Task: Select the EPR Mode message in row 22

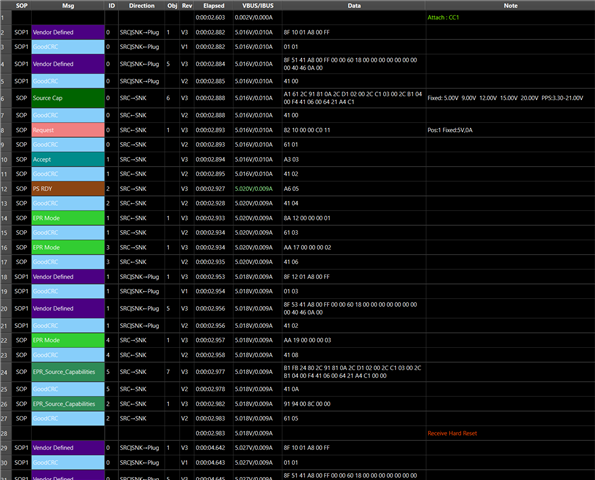Action: pos(68,340)
